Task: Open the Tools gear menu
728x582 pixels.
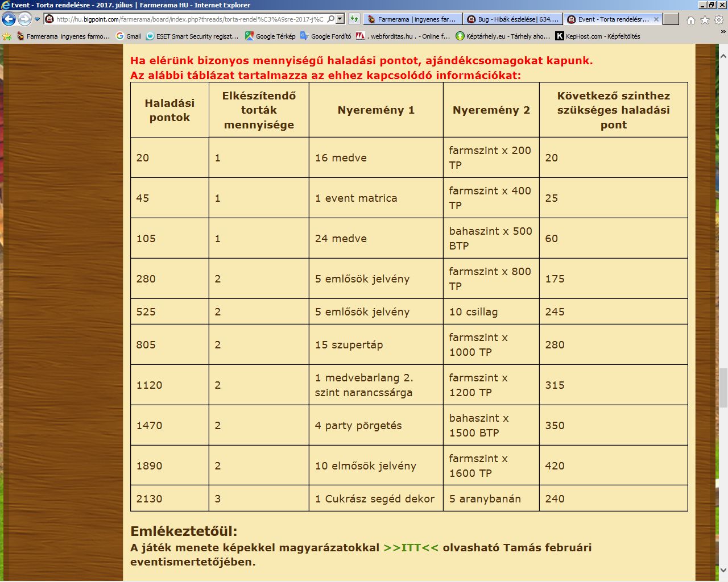Action: tap(719, 20)
